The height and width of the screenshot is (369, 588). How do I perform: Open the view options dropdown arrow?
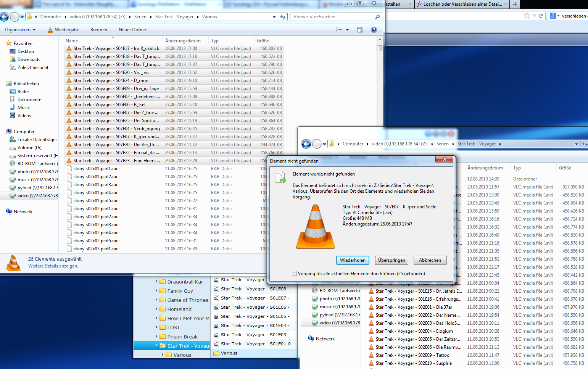pos(347,30)
